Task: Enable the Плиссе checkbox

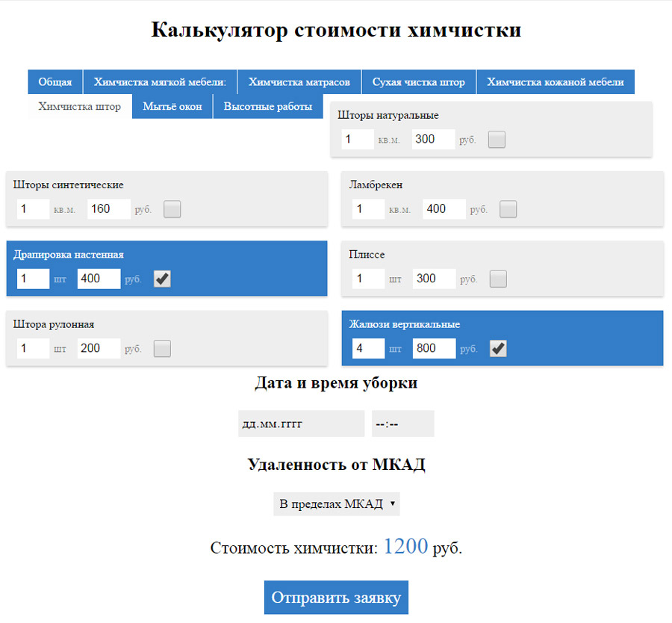Action: click(x=497, y=279)
